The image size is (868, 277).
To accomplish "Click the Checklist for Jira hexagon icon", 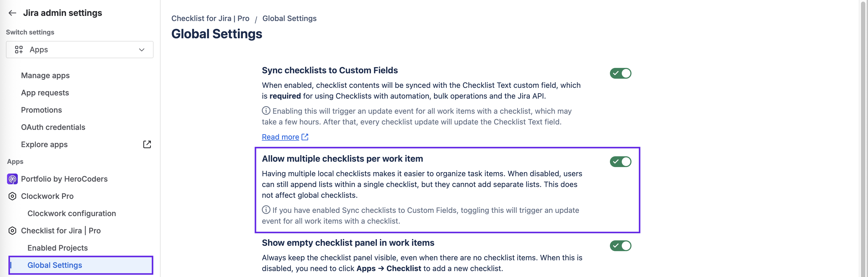I will pos(12,231).
